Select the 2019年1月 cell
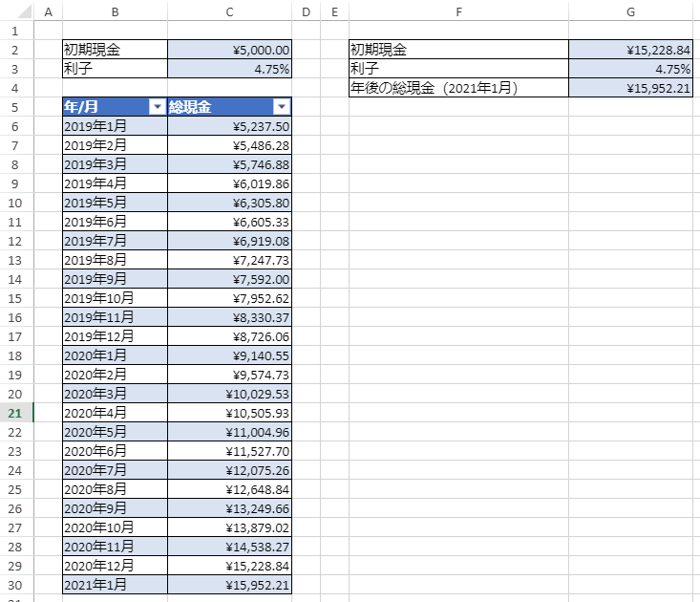Image resolution: width=700 pixels, height=602 pixels. (115, 126)
